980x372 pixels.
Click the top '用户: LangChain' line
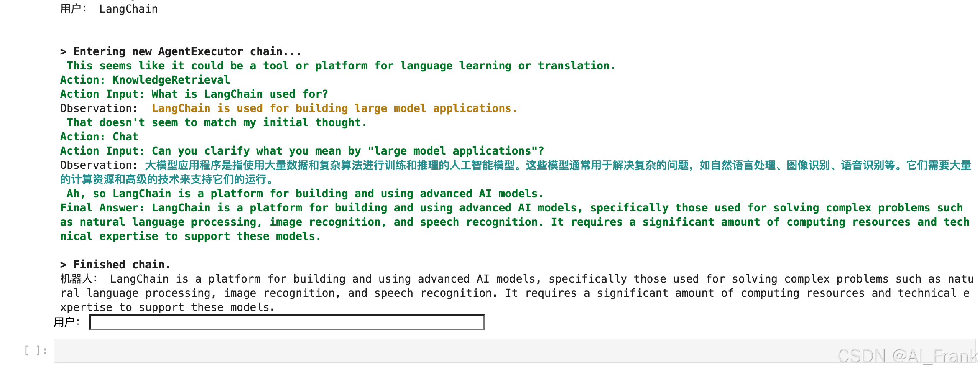[109, 9]
